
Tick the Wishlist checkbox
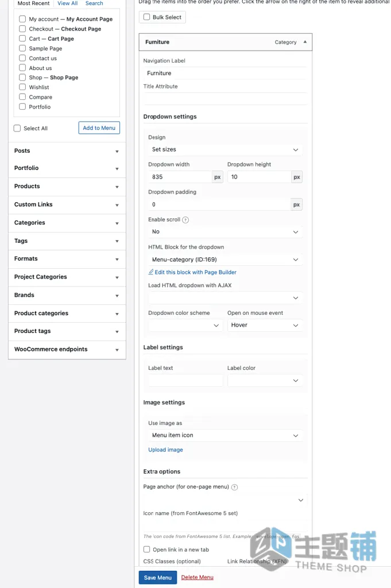[x=22, y=87]
